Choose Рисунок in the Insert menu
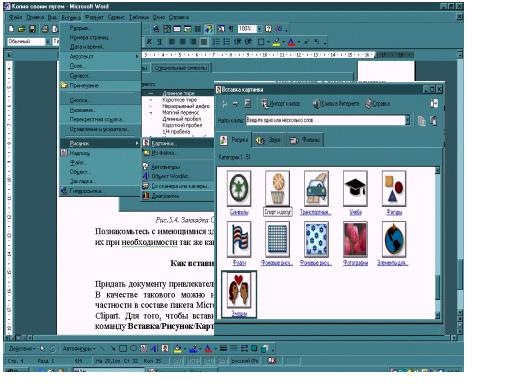512x384 pixels. coord(100,143)
